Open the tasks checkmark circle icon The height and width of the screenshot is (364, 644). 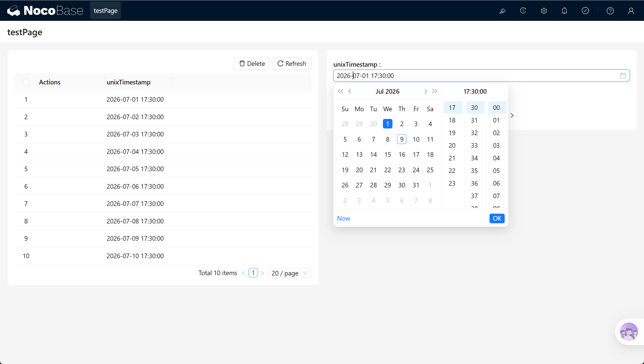(585, 11)
